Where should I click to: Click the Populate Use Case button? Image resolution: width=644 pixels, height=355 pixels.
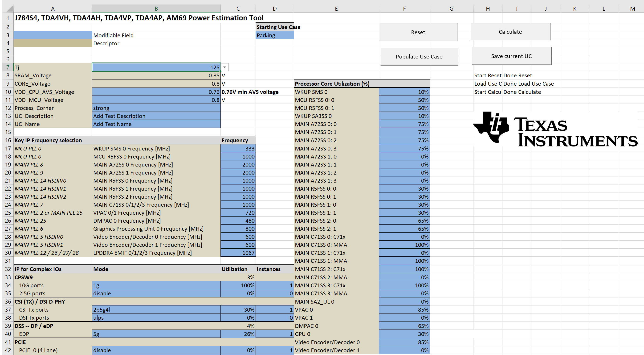(419, 57)
